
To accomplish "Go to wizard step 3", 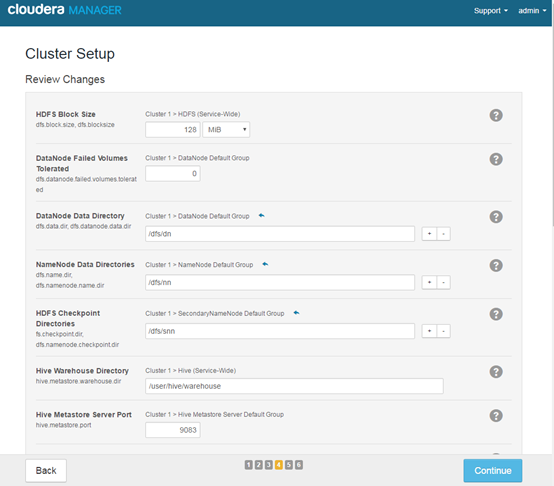I will pyautogui.click(x=269, y=465).
